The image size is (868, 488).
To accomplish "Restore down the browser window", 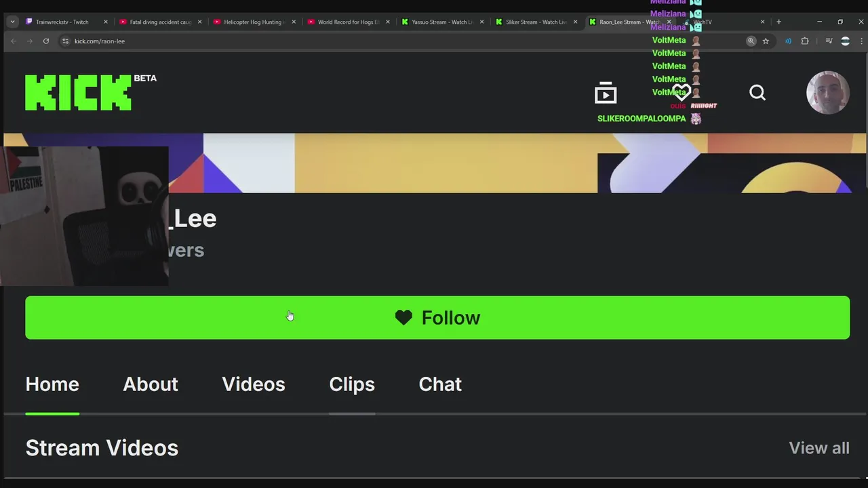I will pos(840,22).
